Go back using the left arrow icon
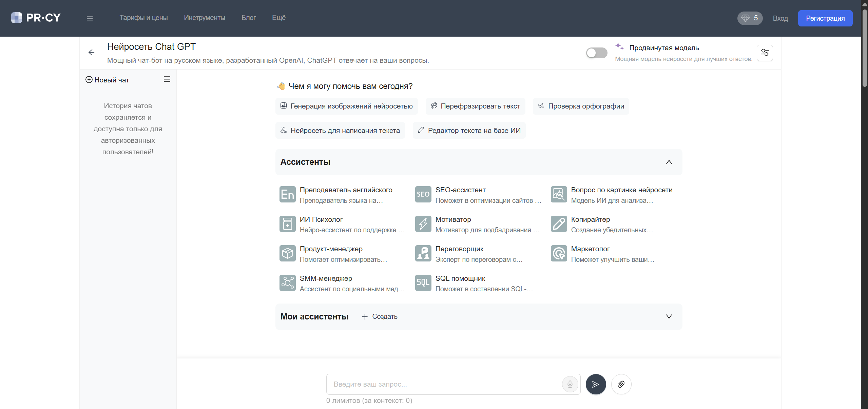 pos(91,52)
